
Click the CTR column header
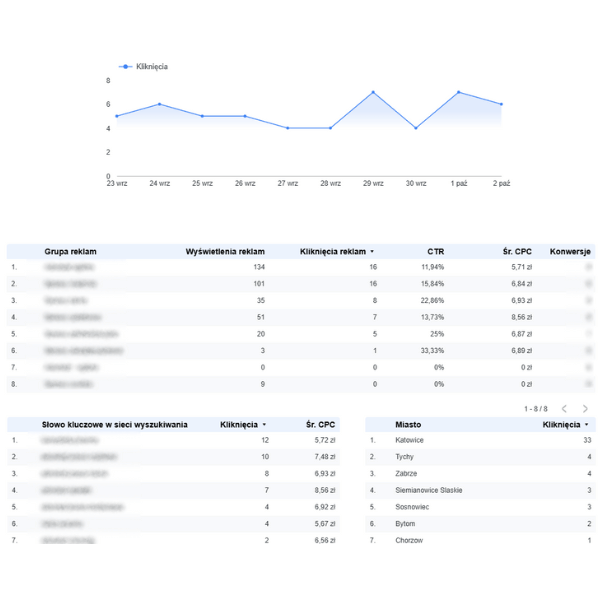click(x=435, y=251)
